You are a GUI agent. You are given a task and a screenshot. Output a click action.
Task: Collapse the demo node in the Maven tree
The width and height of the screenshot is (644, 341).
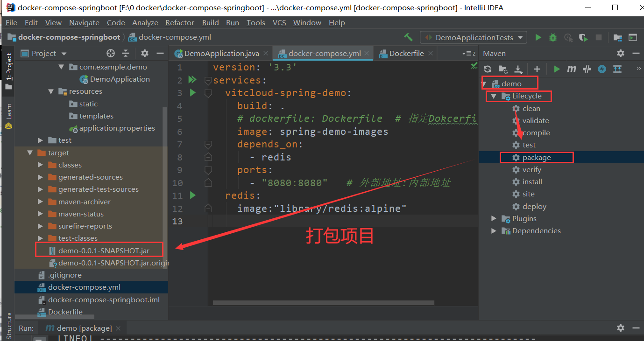point(485,84)
